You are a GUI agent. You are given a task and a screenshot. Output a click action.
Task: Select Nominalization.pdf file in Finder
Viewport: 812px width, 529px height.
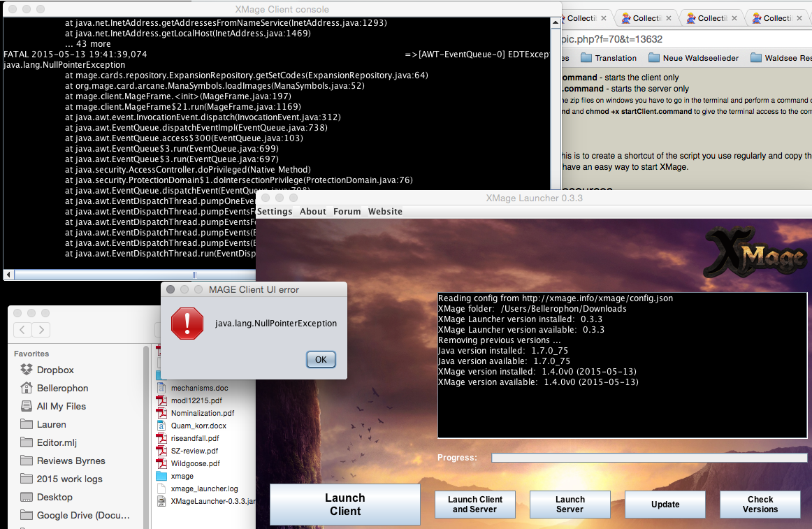pyautogui.click(x=196, y=413)
